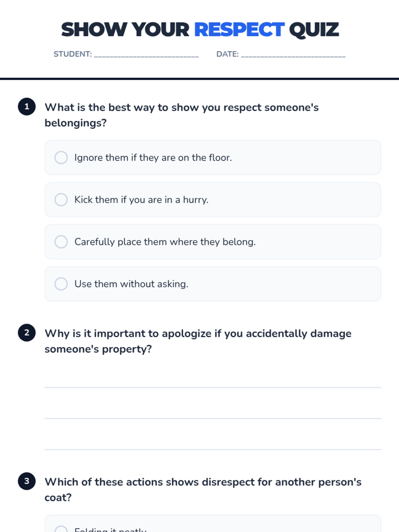
Task: Click the question 3 number badge
Action: click(x=27, y=481)
